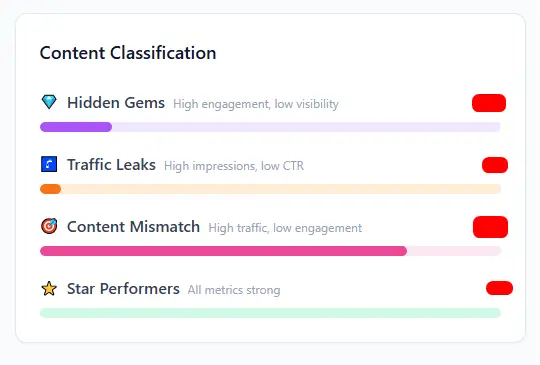Click the purple Hidden Gems progress bar
Viewport: 540px width, 365px height.
(x=270, y=127)
